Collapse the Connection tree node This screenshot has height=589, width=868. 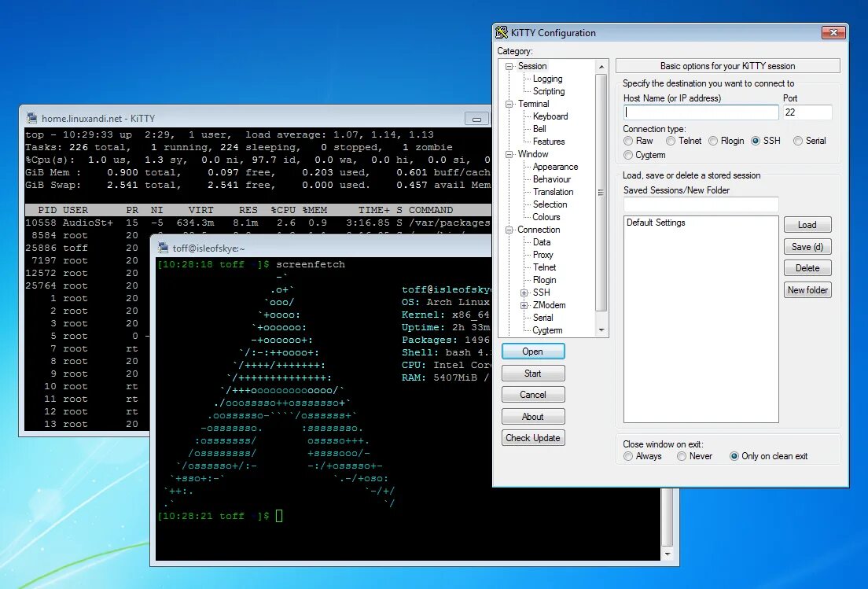click(509, 230)
